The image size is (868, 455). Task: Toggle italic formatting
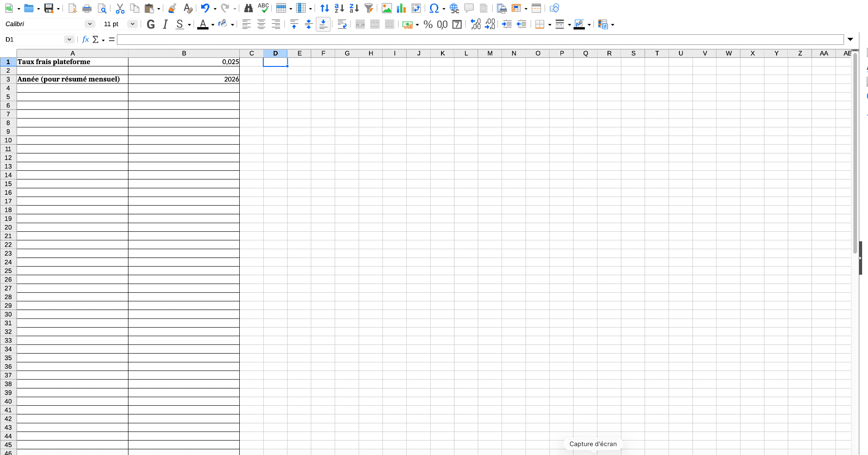click(x=166, y=24)
